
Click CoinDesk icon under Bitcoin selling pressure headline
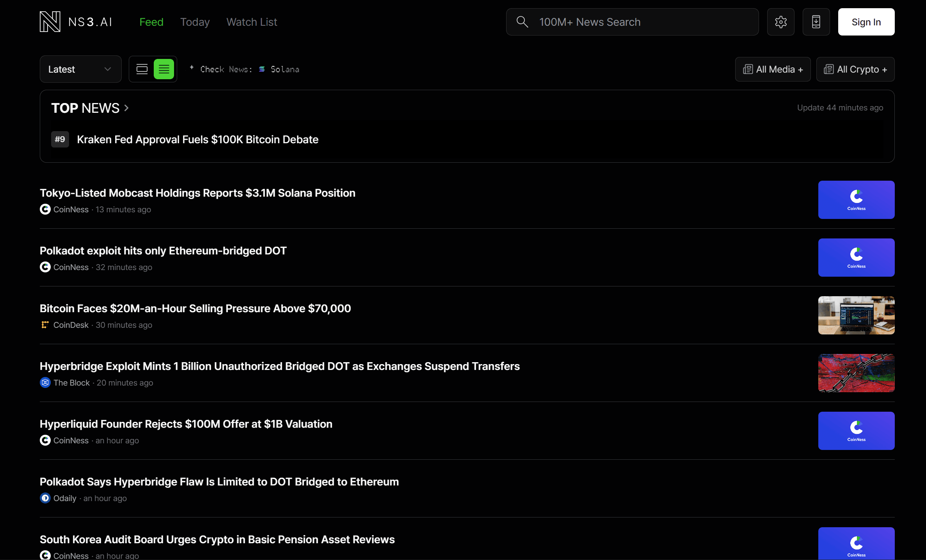pos(45,325)
